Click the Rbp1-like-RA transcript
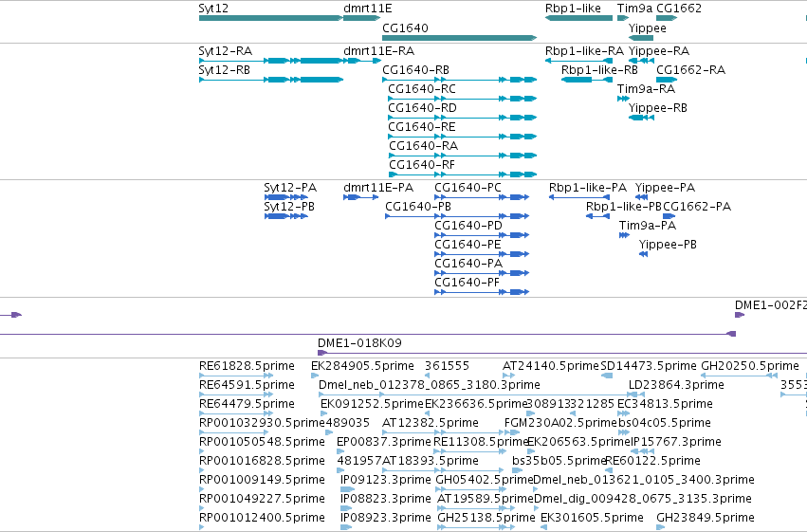Screen dimensions: 807x532 pyautogui.click(x=579, y=61)
